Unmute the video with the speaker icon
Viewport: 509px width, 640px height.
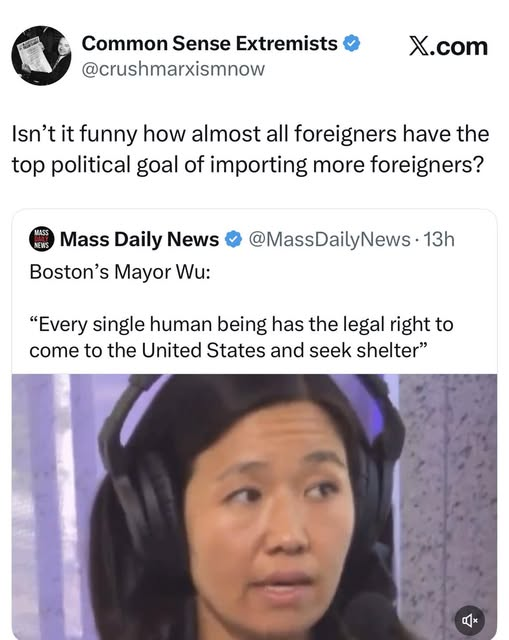(470, 620)
